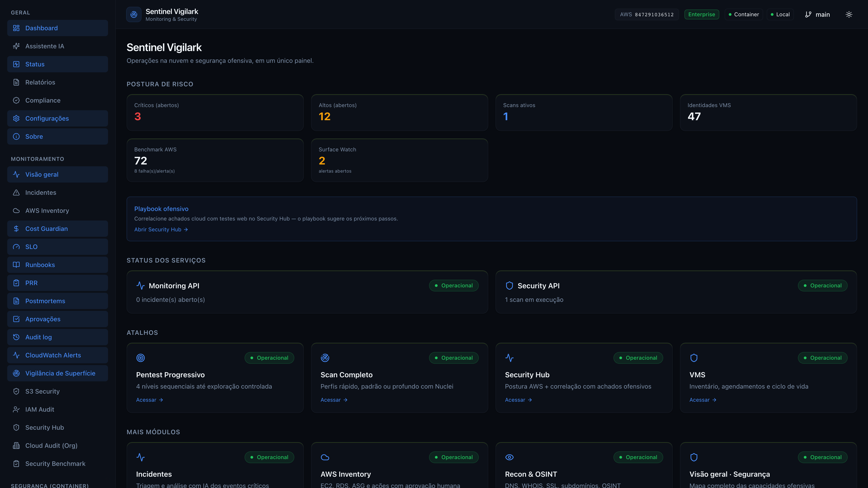
Task: Open the Benchmark AWS card
Action: tap(215, 160)
